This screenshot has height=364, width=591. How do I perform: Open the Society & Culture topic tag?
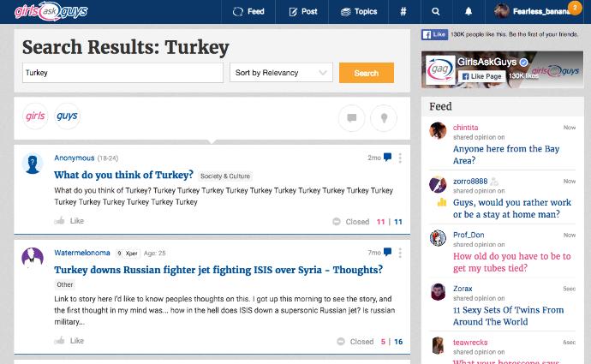point(225,176)
